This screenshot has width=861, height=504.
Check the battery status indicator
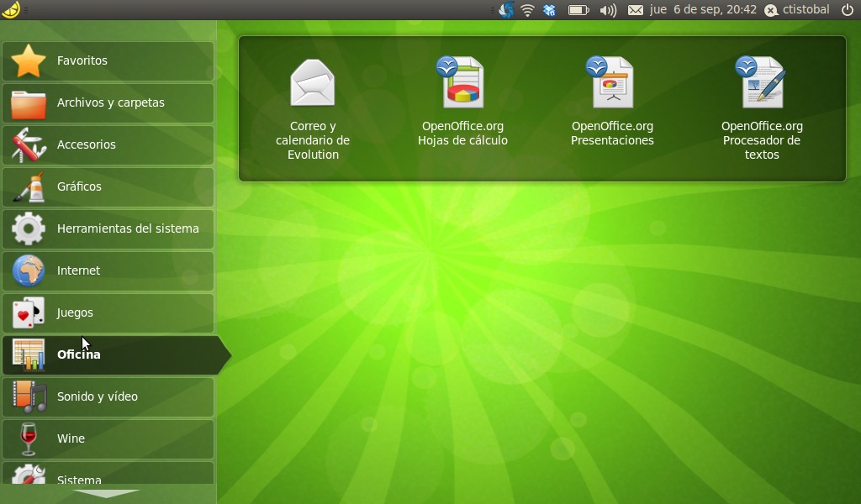[578, 10]
